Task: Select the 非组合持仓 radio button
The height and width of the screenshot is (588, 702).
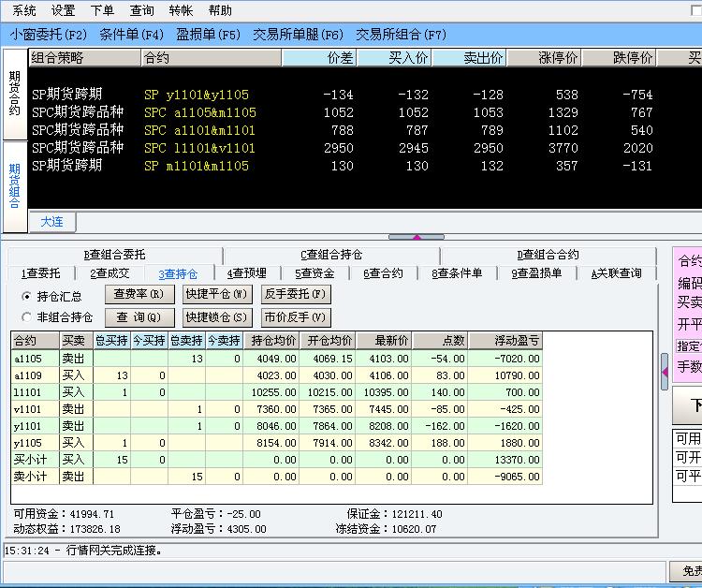Action: [27, 317]
